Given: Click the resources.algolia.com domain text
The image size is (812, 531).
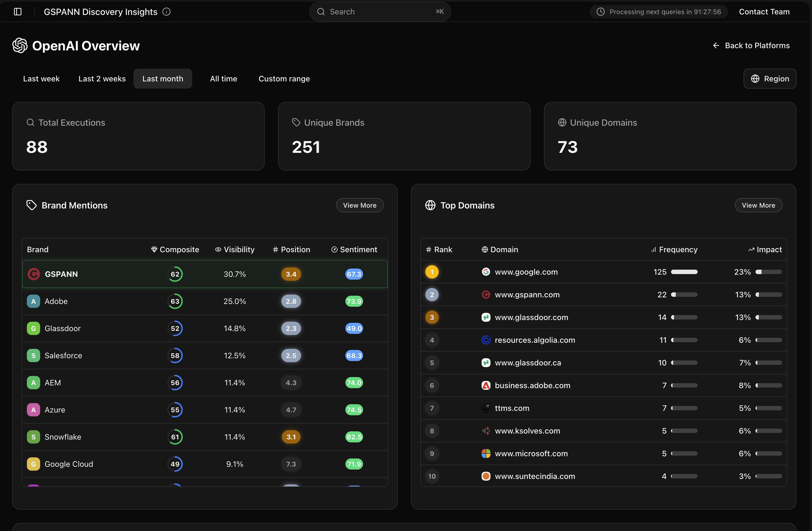Looking at the screenshot, I should (535, 340).
